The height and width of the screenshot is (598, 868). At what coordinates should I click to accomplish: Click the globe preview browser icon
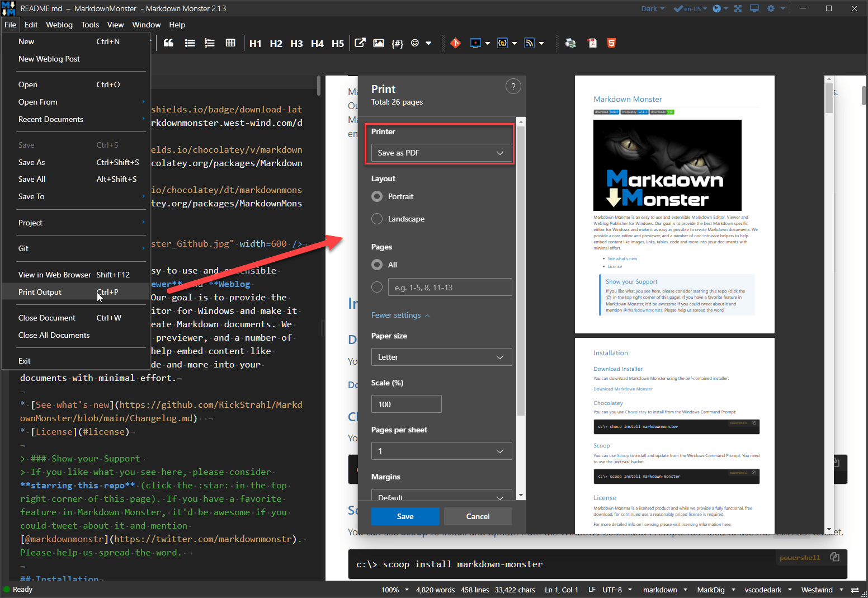717,8
